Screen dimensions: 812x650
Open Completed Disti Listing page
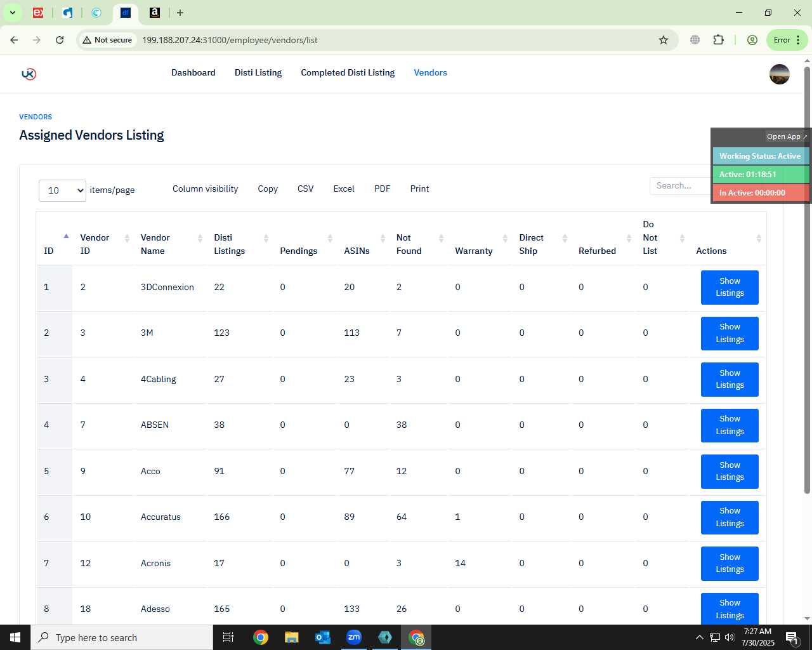pyautogui.click(x=348, y=73)
